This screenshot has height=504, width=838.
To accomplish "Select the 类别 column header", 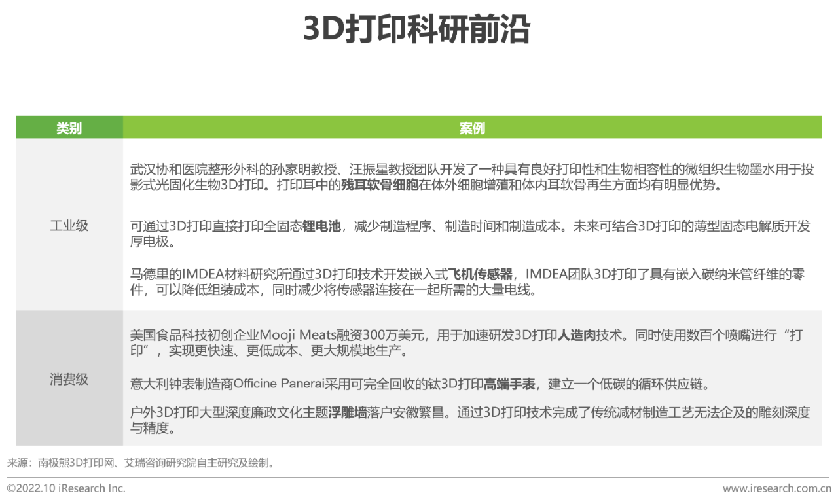I will [x=69, y=128].
